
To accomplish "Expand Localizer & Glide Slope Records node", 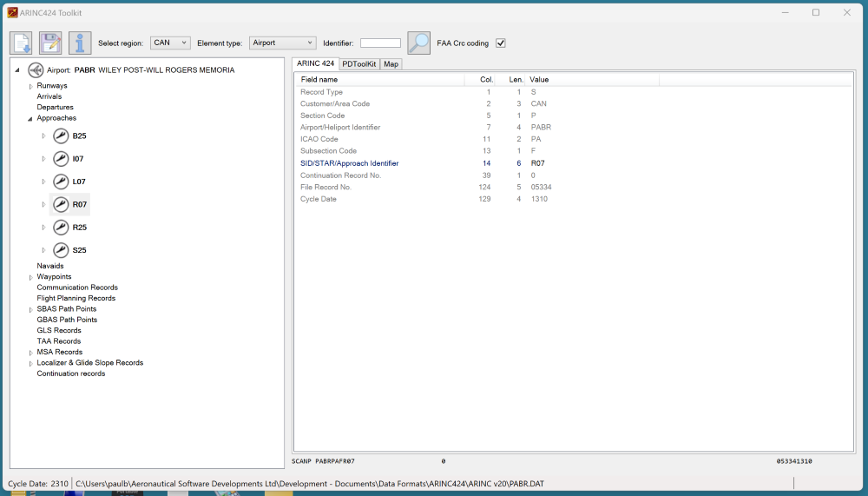I will pyautogui.click(x=31, y=363).
